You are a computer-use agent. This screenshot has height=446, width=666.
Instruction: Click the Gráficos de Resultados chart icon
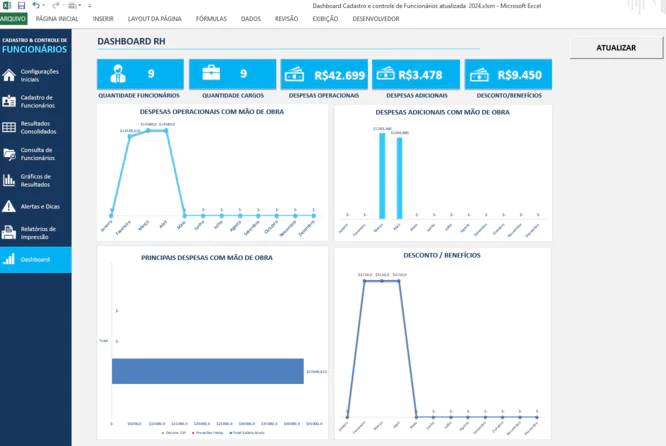(x=9, y=180)
